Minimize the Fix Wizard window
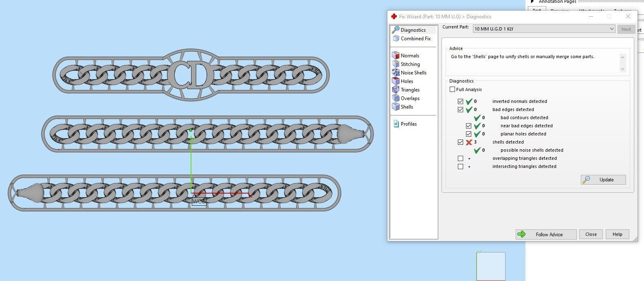 (591, 17)
